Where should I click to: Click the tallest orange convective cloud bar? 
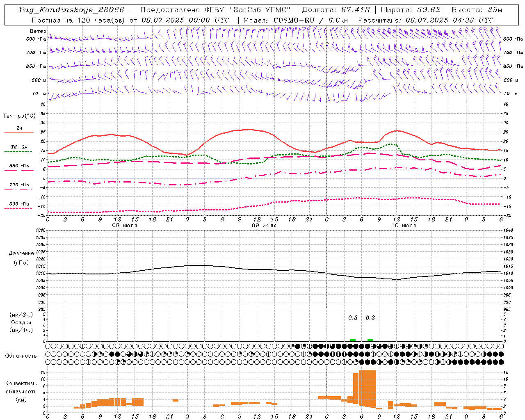coord(367,388)
